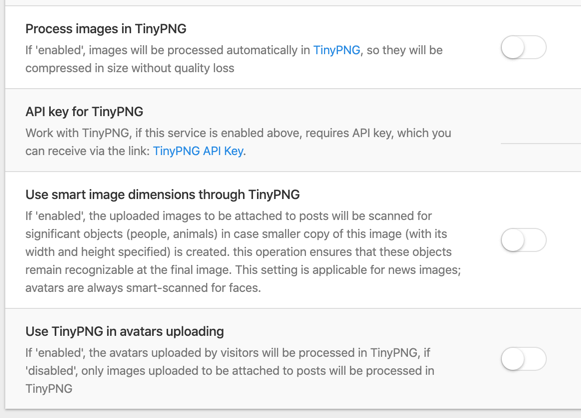Select the smart image dimensions heading

coord(163,195)
